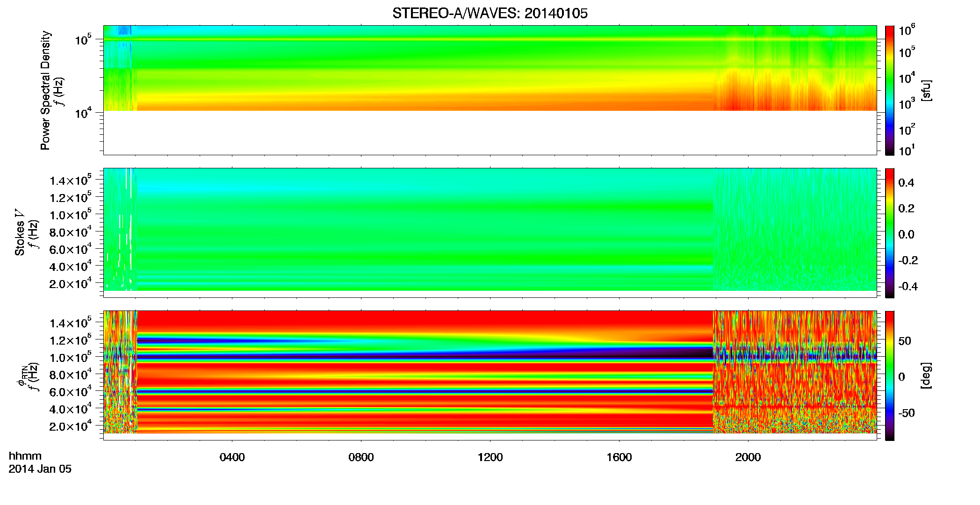Click the 2000 time tick label
980x505 pixels.
748,457
